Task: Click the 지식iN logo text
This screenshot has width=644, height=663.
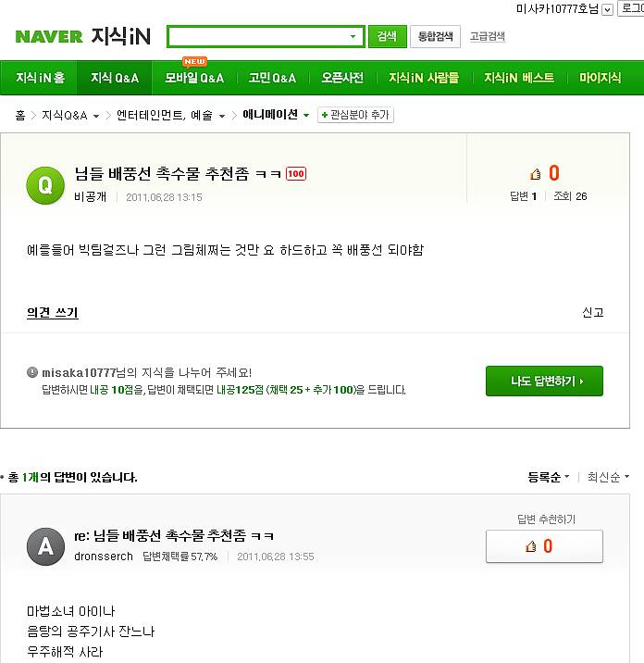Action: 120,37
